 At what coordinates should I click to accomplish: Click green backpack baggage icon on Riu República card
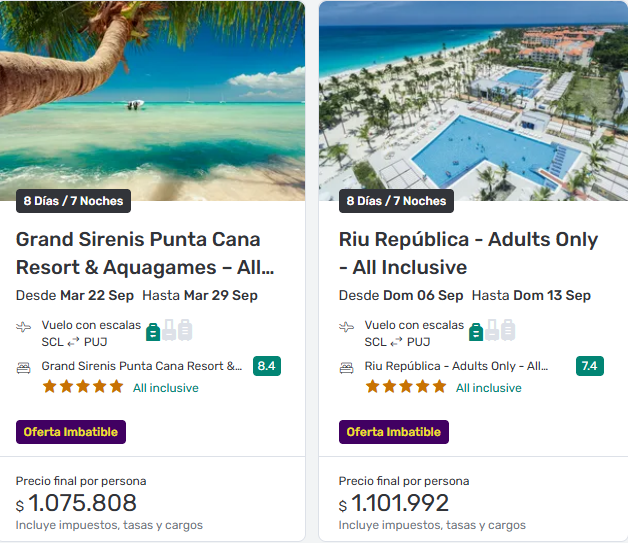(476, 331)
